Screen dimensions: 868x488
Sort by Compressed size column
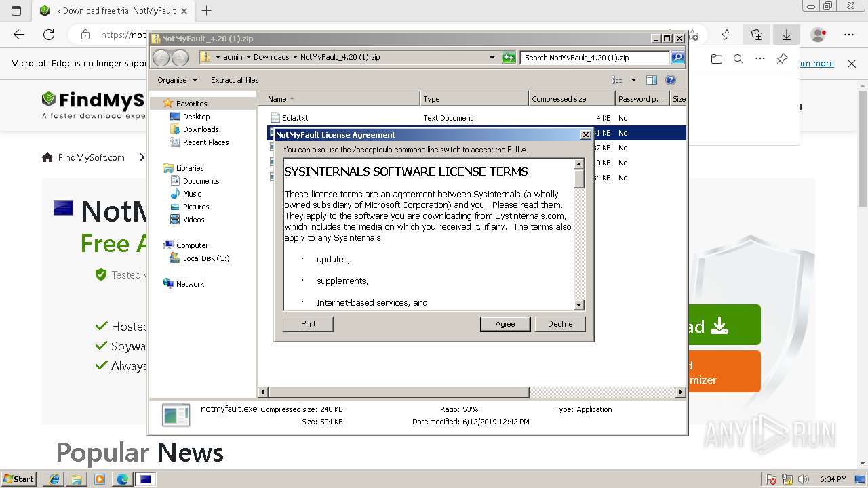[x=572, y=99]
